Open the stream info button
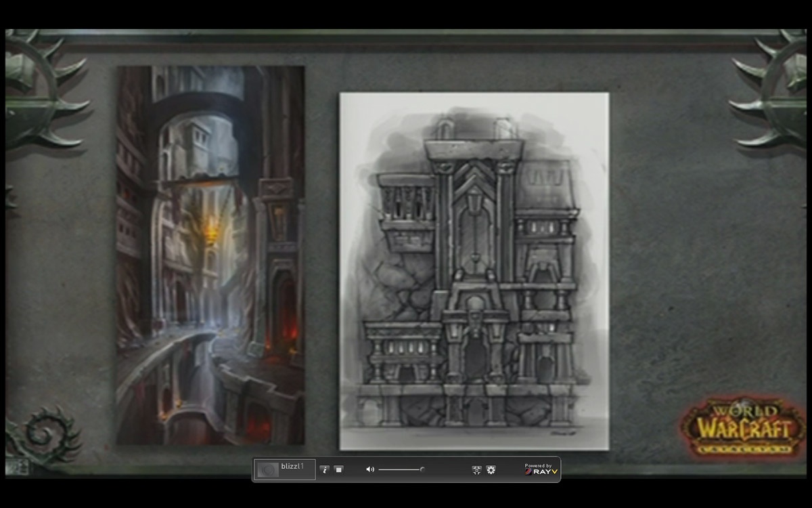812x508 pixels. coord(325,469)
